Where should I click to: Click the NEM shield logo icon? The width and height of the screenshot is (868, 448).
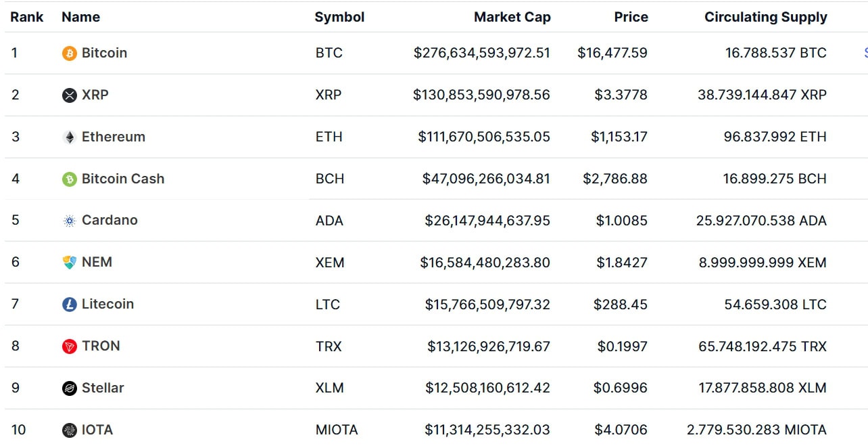[70, 263]
